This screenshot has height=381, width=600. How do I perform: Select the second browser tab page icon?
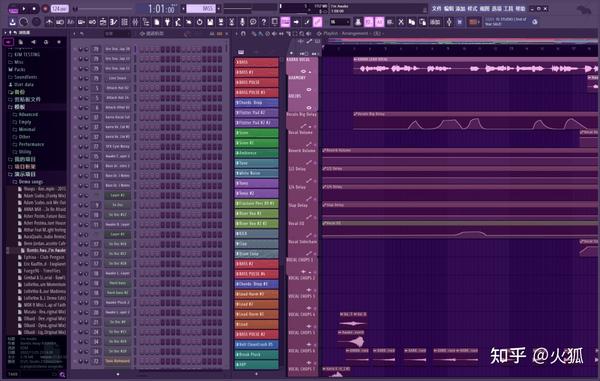[x=21, y=42]
